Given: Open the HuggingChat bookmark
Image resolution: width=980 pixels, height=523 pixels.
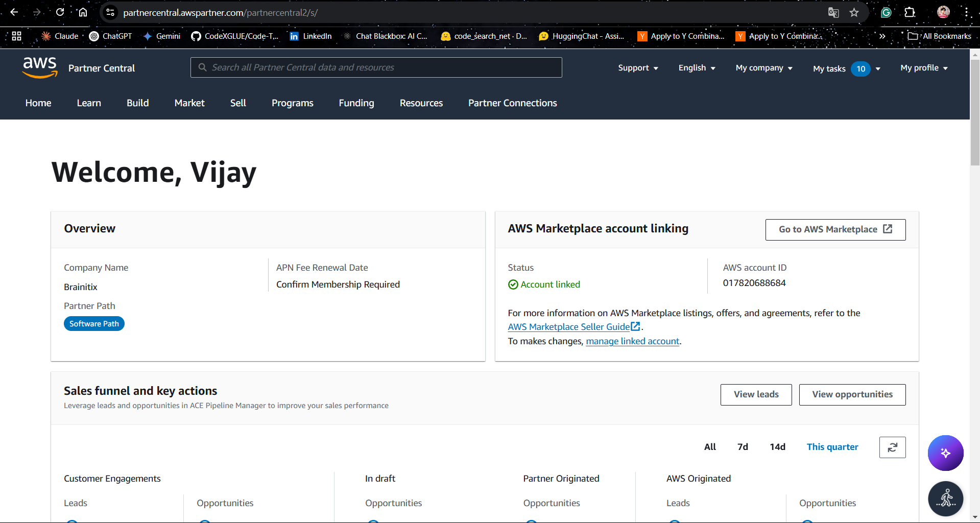Looking at the screenshot, I should [x=582, y=36].
